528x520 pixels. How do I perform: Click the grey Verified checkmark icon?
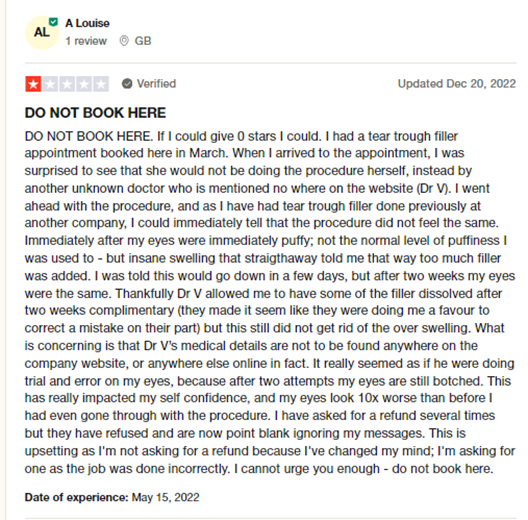tap(127, 84)
